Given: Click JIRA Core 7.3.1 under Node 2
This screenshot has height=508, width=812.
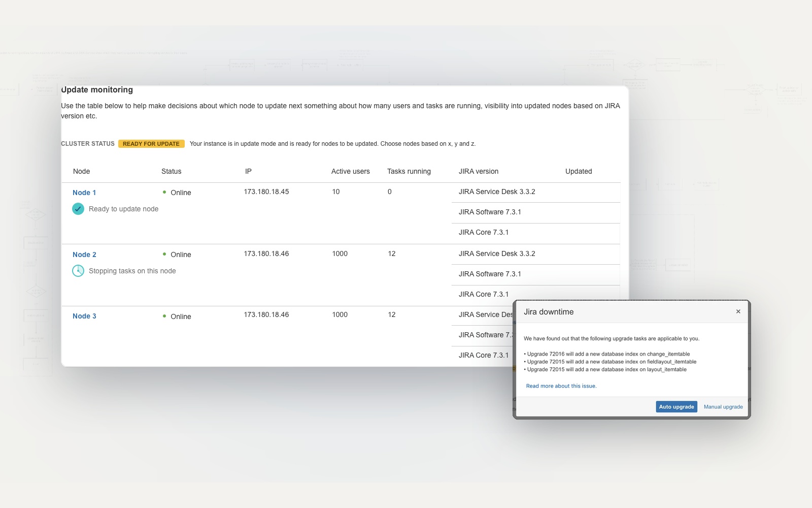Looking at the screenshot, I should (x=484, y=294).
